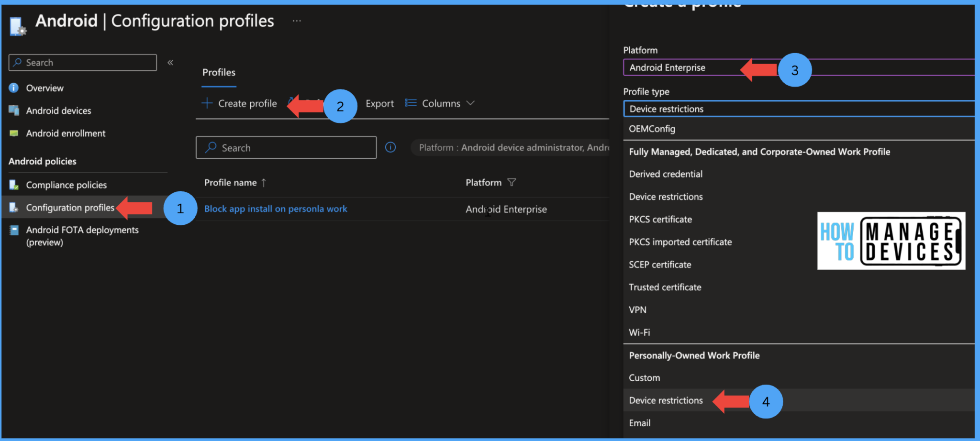Select PKCS imported certificate option
Viewport: 980px width, 441px height.
pyautogui.click(x=680, y=242)
